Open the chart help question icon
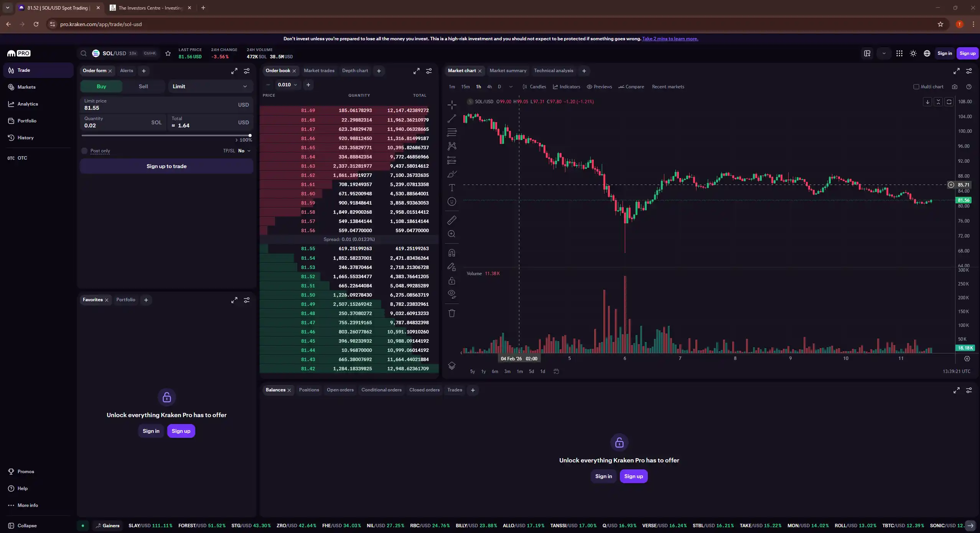 tap(969, 87)
